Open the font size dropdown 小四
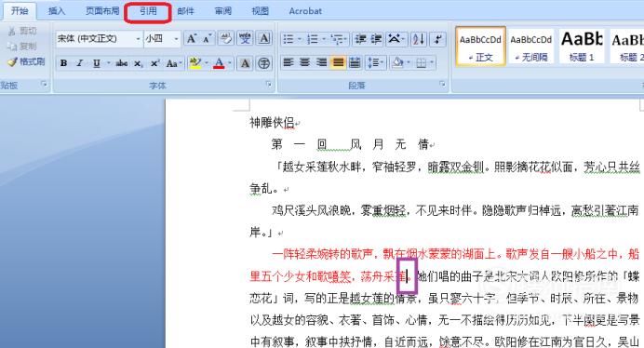This screenshot has height=348, width=644. tap(162, 39)
